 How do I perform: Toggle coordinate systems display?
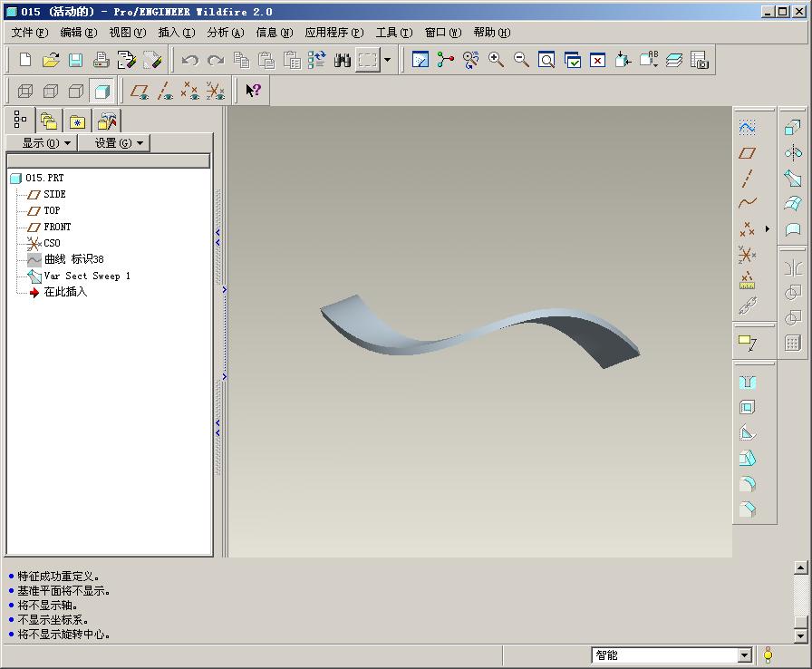pos(215,92)
